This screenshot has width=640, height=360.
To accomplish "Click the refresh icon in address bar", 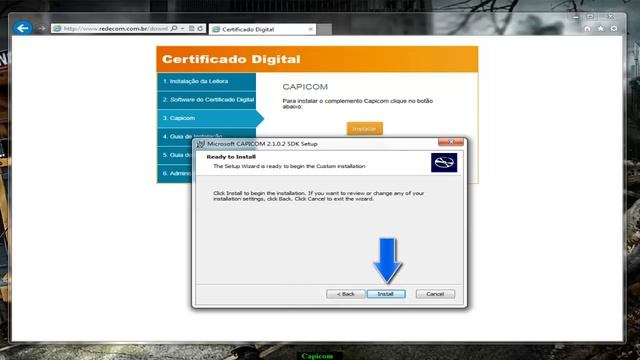I will point(200,29).
